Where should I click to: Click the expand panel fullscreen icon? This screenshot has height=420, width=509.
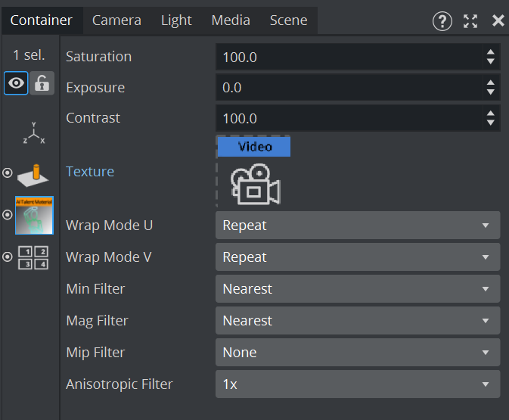[470, 21]
